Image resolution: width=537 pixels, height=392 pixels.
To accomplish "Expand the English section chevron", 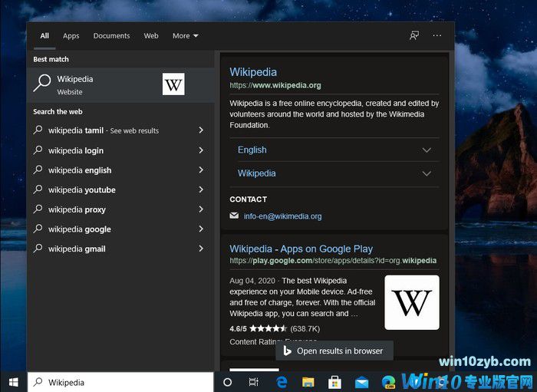I will 427,150.
